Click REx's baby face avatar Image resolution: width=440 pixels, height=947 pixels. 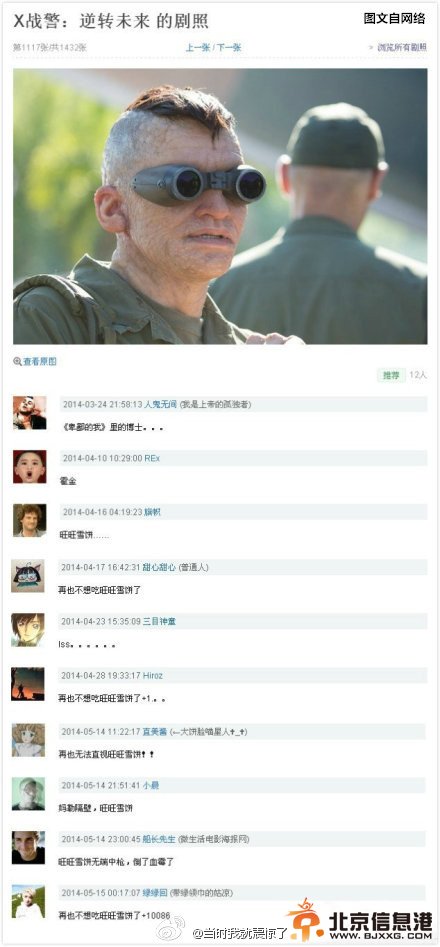tap(30, 467)
